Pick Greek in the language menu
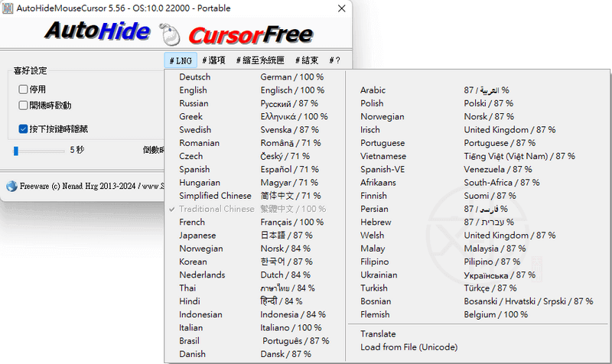This screenshot has width=612, height=364. [x=255, y=117]
